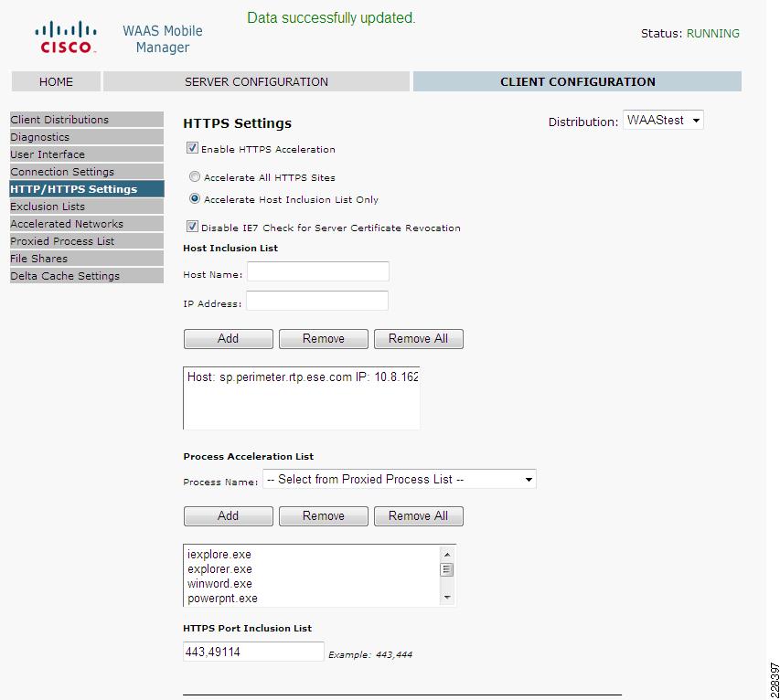Select iexplore.exe in process list
Image resolution: width=780 pixels, height=700 pixels.
[219, 555]
